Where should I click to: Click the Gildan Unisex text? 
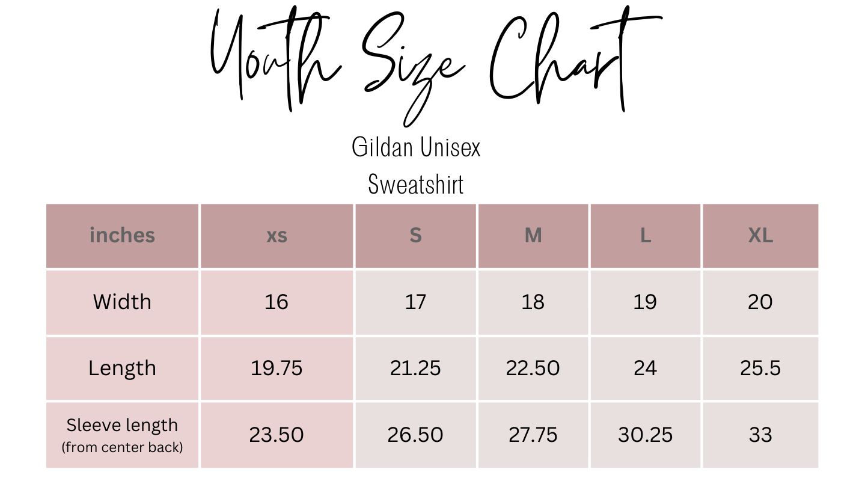click(x=416, y=148)
